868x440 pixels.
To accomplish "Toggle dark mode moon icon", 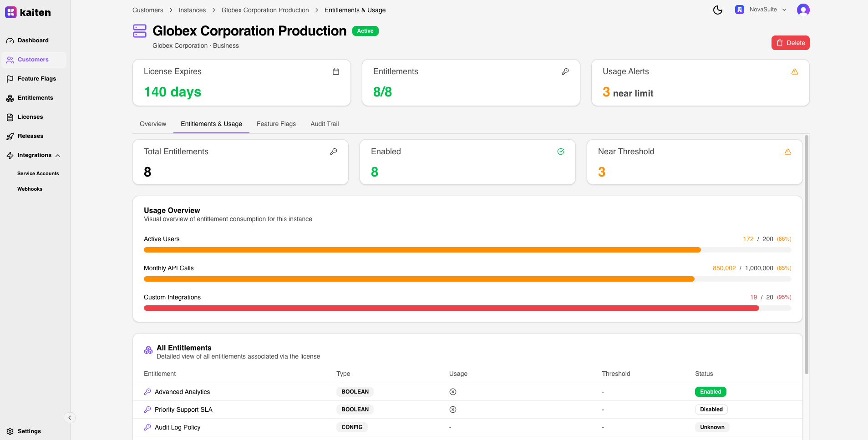I will 718,10.
